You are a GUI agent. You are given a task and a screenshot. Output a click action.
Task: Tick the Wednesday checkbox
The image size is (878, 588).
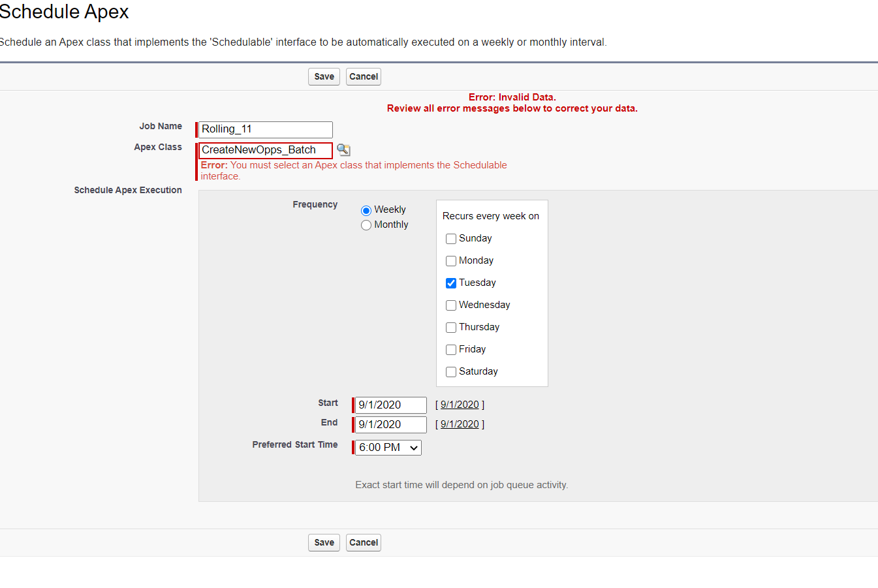451,305
